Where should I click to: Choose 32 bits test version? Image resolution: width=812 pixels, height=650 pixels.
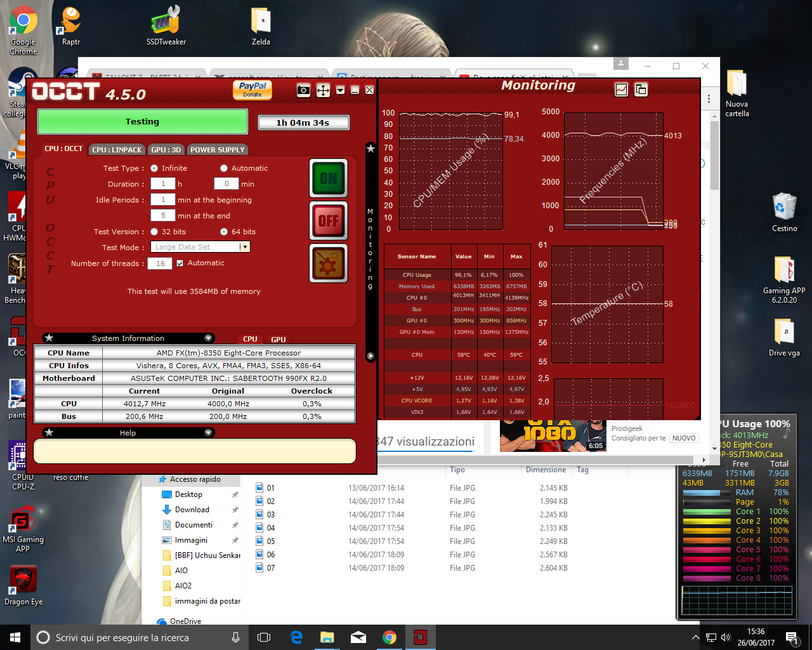point(154,232)
